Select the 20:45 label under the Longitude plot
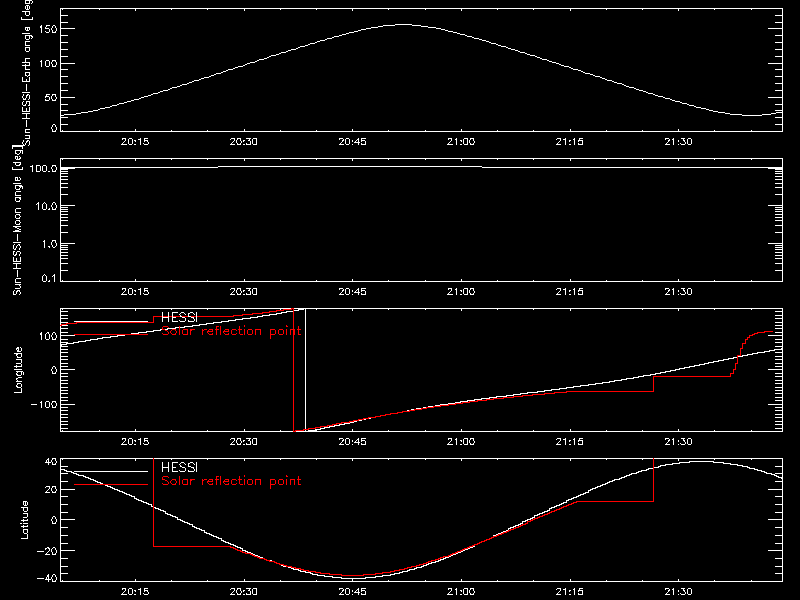800x600 pixels. coord(353,441)
